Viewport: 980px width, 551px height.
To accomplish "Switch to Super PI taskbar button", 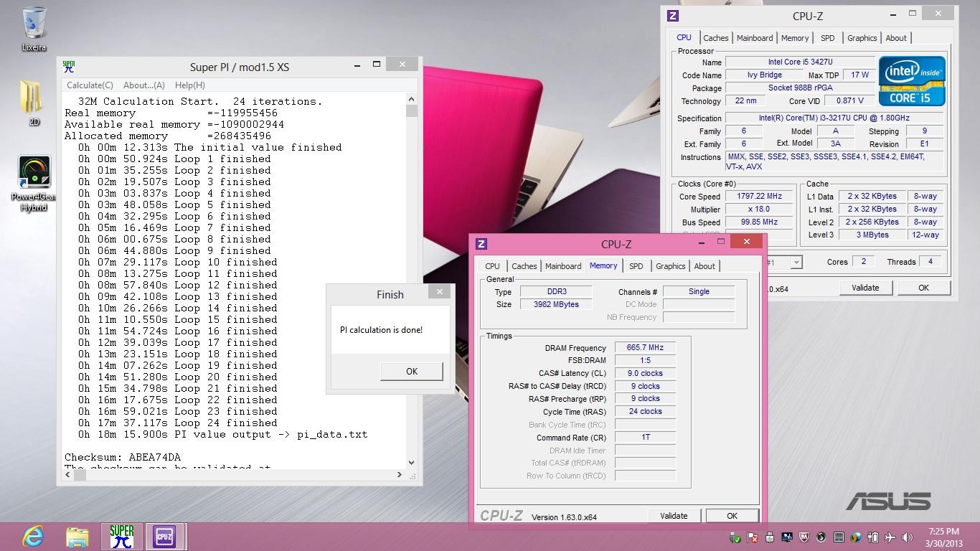I will [x=122, y=536].
